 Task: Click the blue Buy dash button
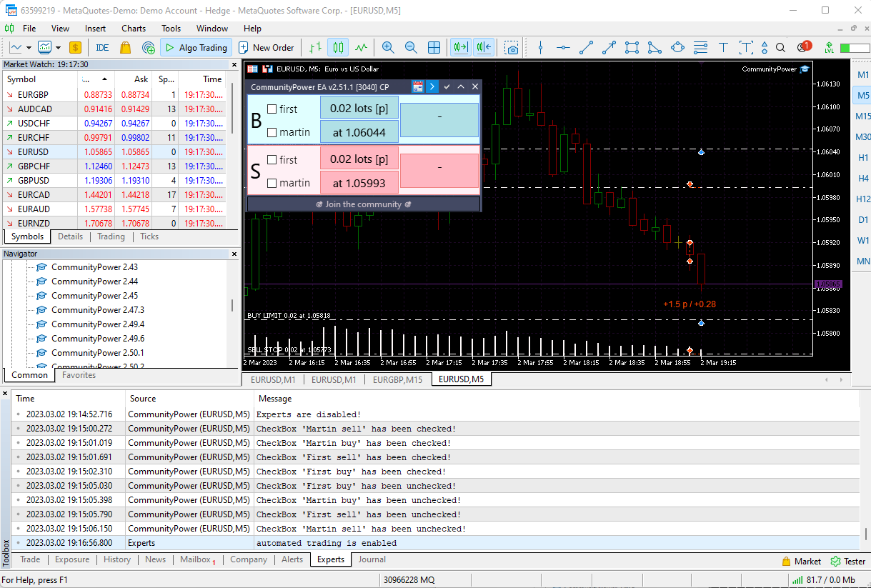point(439,120)
